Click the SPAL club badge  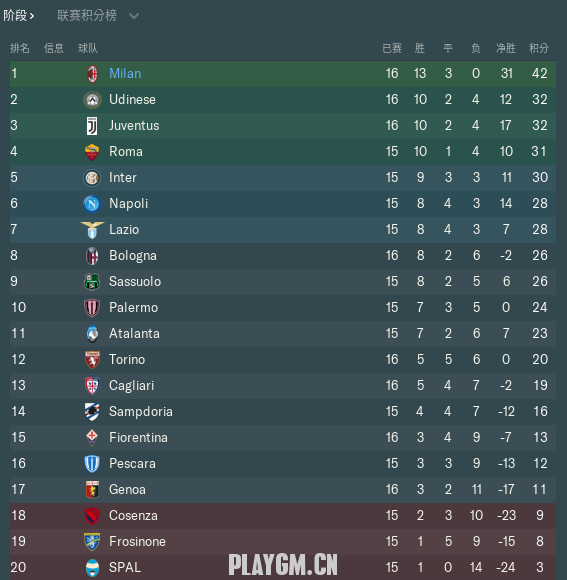click(92, 568)
